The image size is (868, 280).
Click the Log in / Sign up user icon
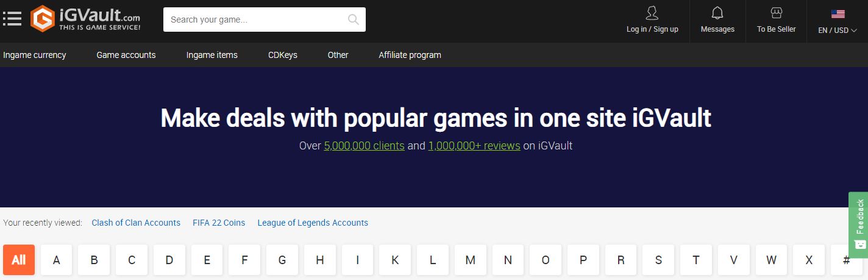click(652, 13)
